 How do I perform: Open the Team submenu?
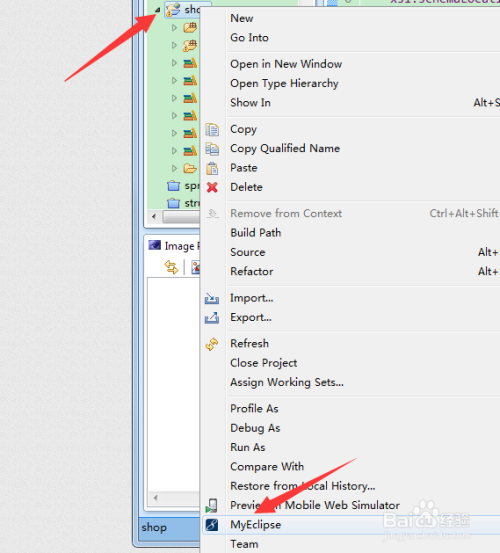pos(244,544)
